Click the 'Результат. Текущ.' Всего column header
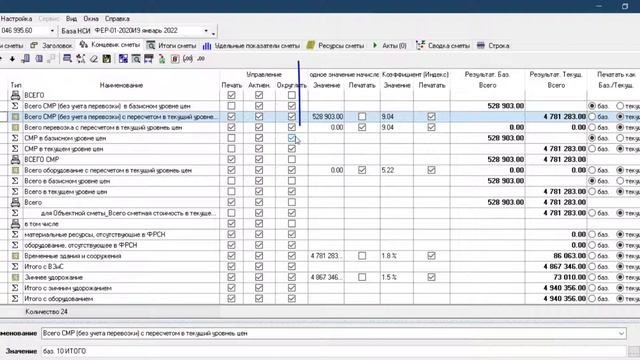The image size is (640, 360). click(x=556, y=85)
